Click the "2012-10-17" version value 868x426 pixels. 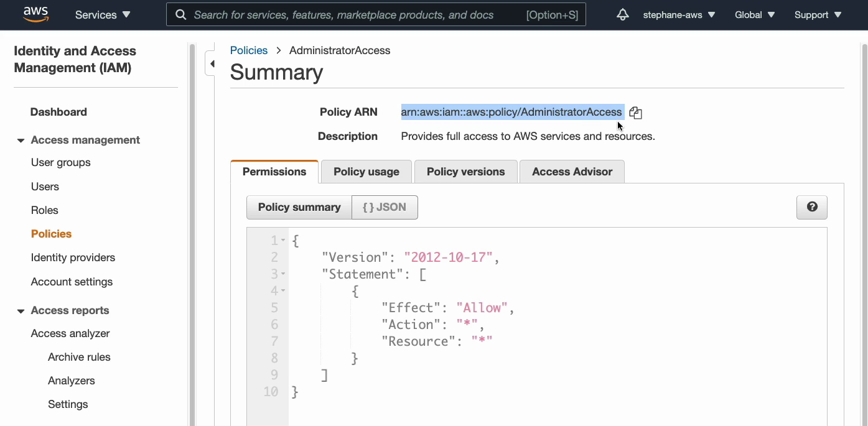click(x=448, y=257)
